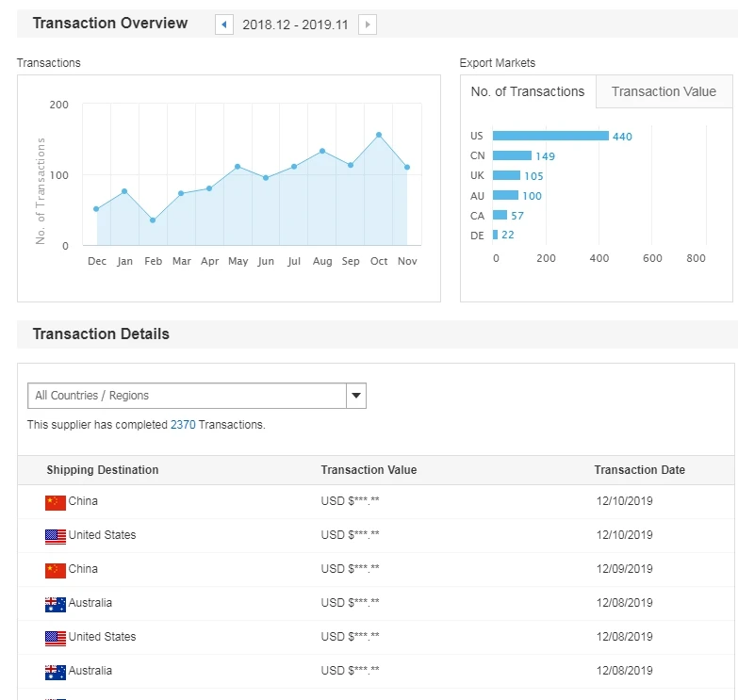Click United States flag in fifth row
The width and height of the screenshot is (738, 700).
[56, 638]
